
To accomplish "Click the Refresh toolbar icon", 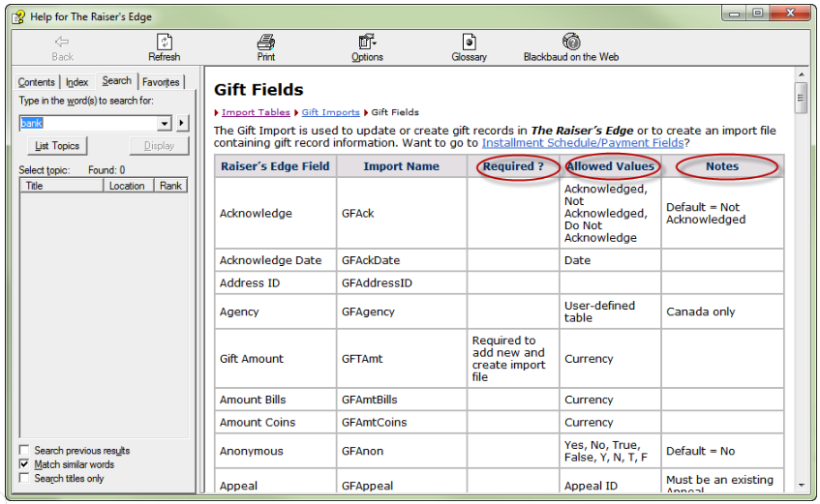I will (x=165, y=42).
